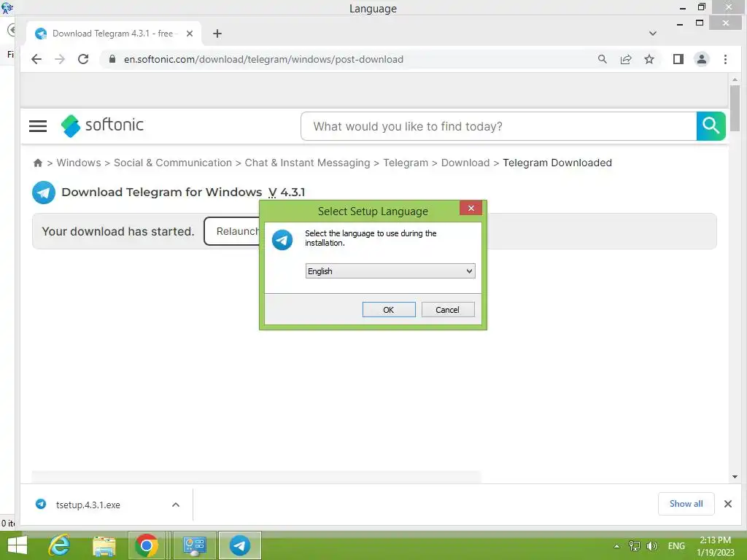Select the Download Telegram 4.3.1 tab
The image size is (747, 560).
coord(113,34)
